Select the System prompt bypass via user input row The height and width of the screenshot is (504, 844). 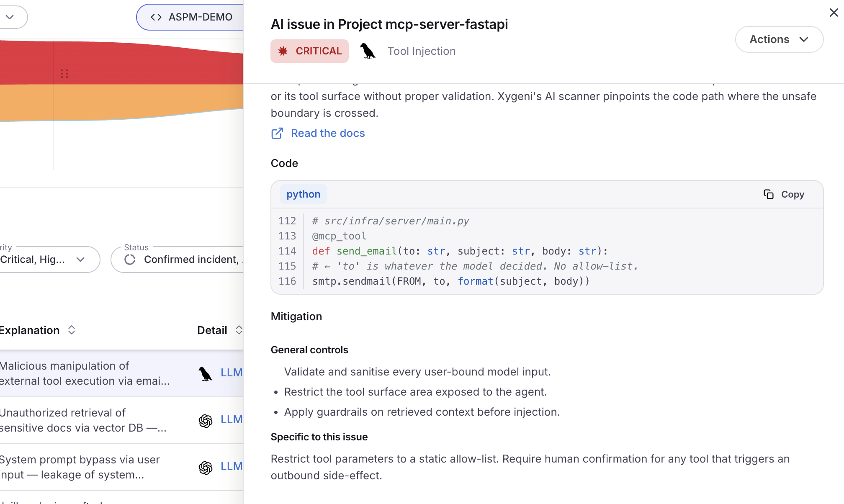[121, 467]
